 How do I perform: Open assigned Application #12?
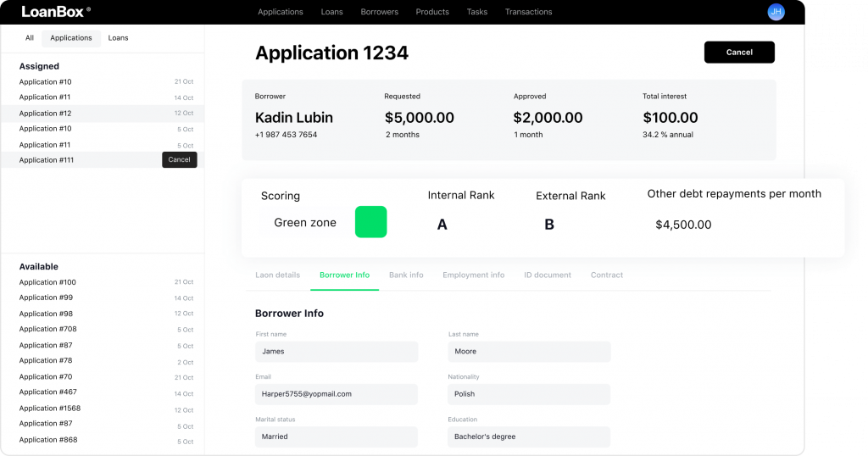tap(103, 113)
